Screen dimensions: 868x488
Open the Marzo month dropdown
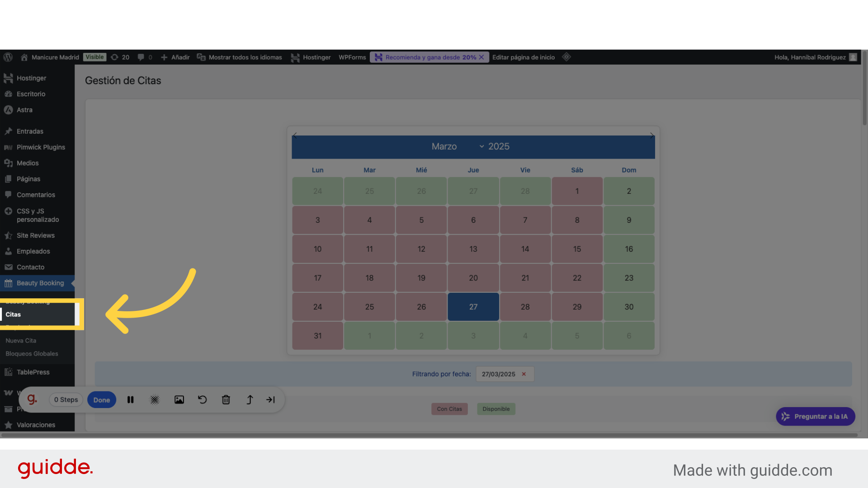pos(457,146)
